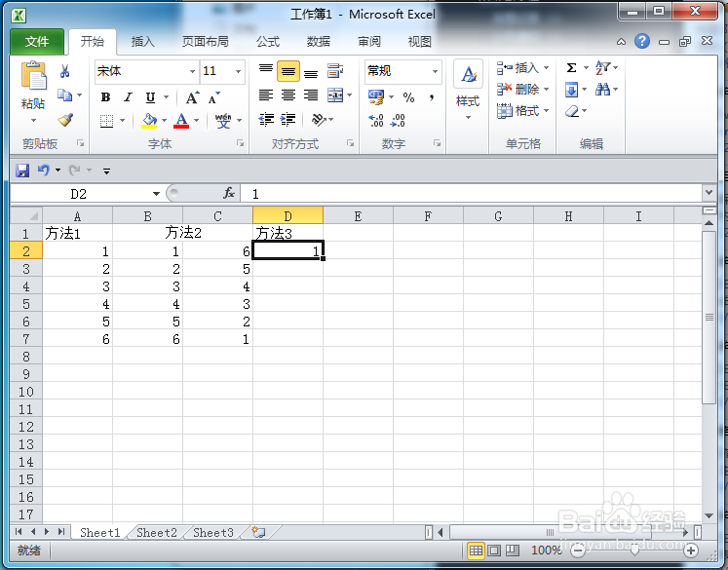Apply comma style
The height and width of the screenshot is (570, 728).
[432, 97]
